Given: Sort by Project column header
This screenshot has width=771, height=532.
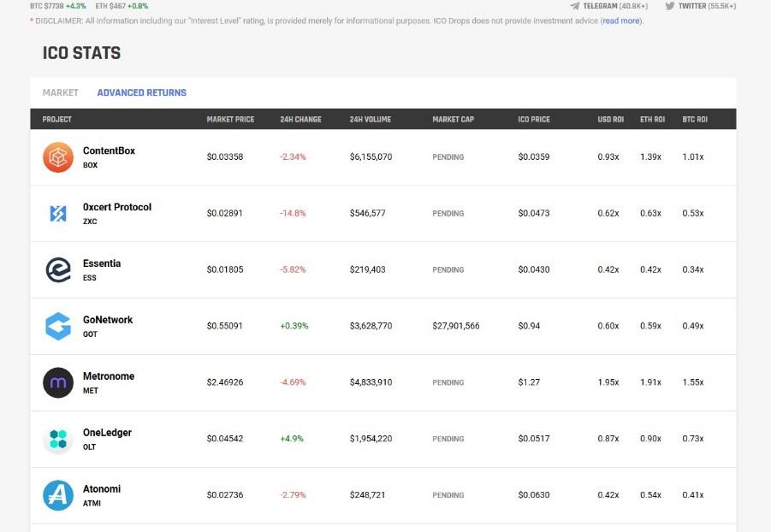Looking at the screenshot, I should tap(57, 120).
